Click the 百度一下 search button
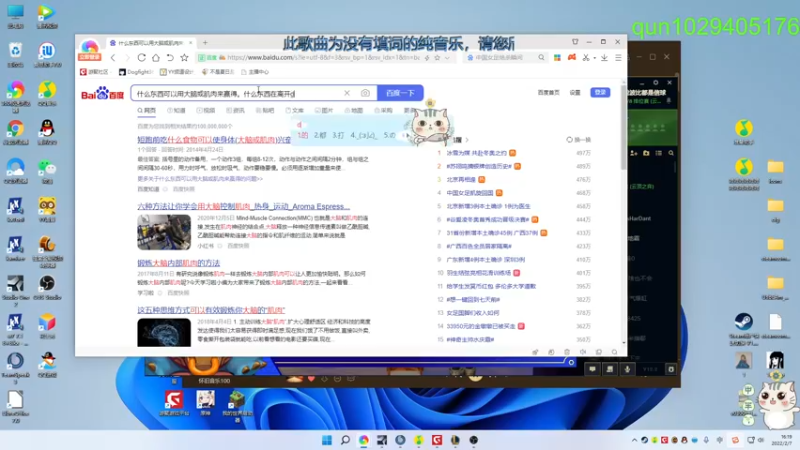The image size is (800, 450). tap(400, 93)
